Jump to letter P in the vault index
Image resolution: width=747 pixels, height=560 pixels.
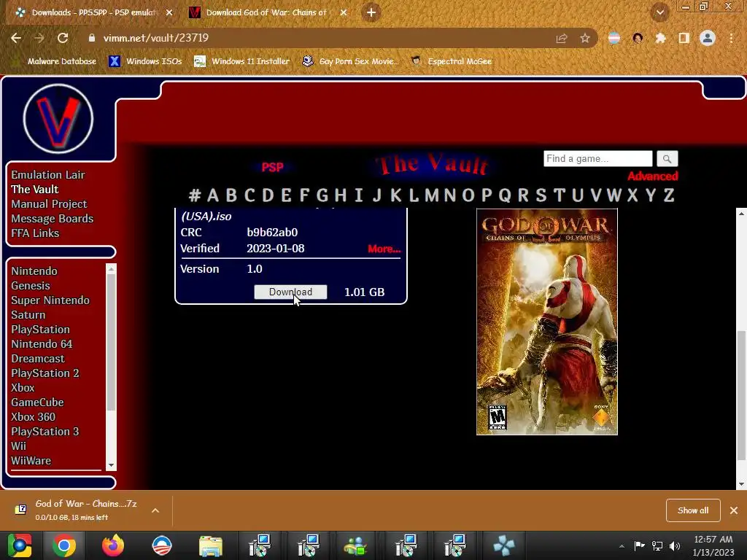487,195
